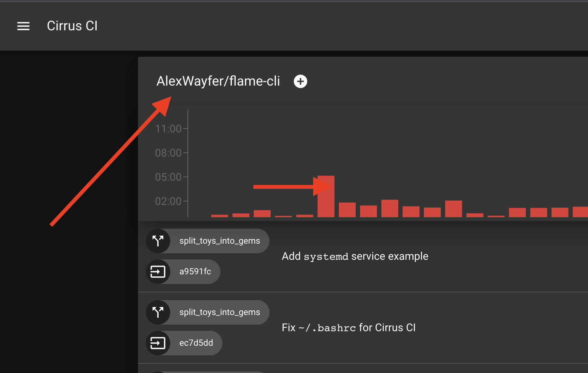Click the 05:00 axis label on the chart

(168, 177)
